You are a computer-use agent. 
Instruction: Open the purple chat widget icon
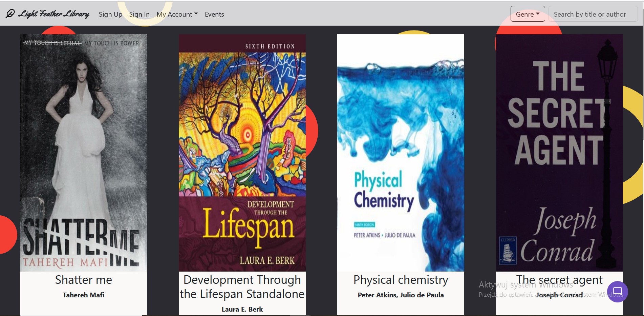coord(617,291)
